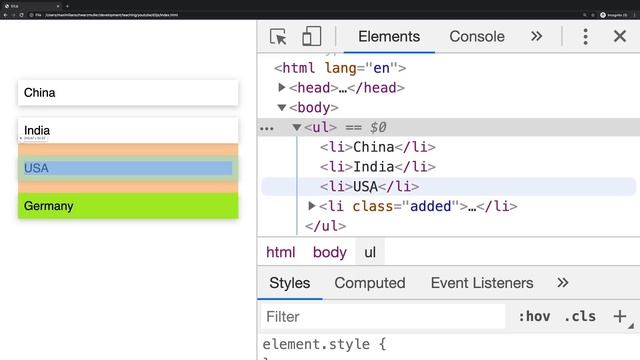Screen dimensions: 640x360
Task: Collapse the body element node
Action: 281,108
